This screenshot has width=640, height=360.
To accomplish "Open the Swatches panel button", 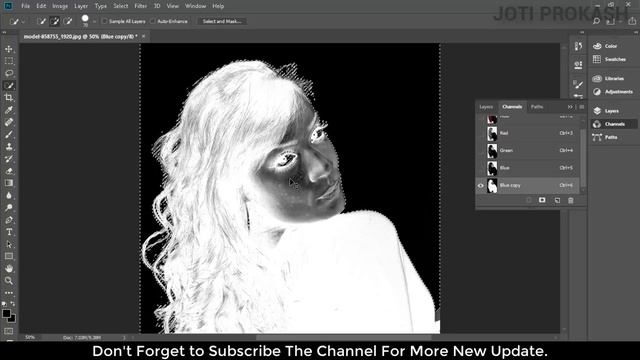I will tap(610, 59).
